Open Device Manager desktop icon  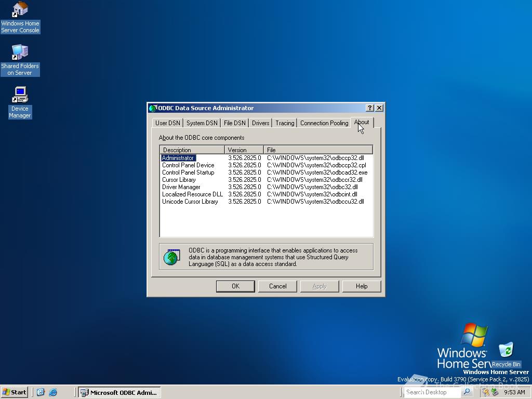[x=20, y=102]
